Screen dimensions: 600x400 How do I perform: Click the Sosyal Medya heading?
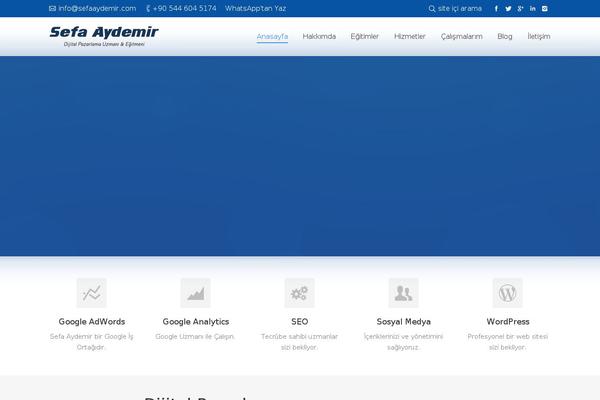pyautogui.click(x=404, y=322)
